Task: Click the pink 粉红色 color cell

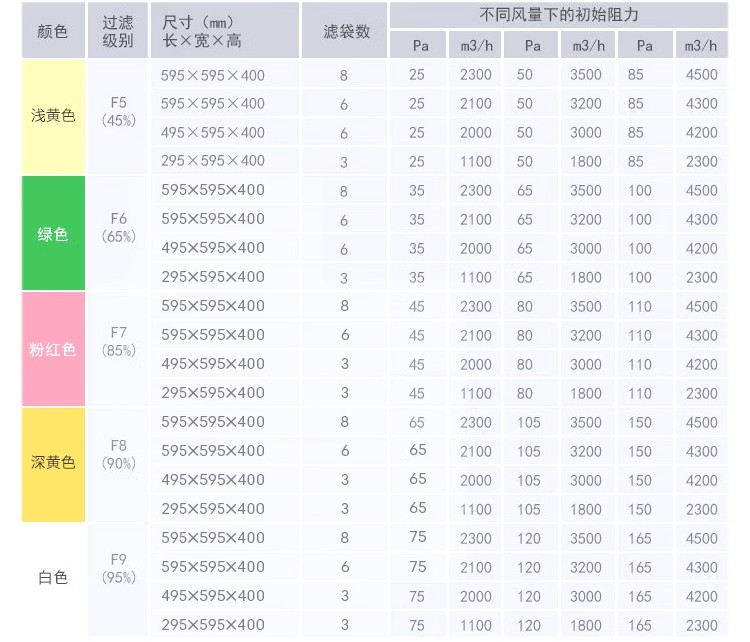Action: [x=53, y=350]
